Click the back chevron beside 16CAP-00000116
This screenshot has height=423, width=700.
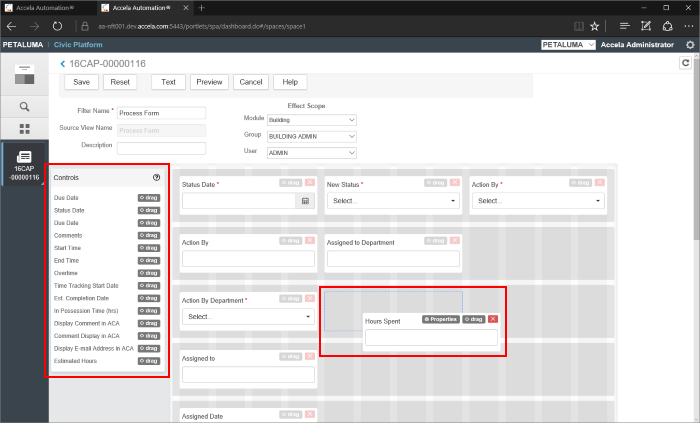(63, 64)
